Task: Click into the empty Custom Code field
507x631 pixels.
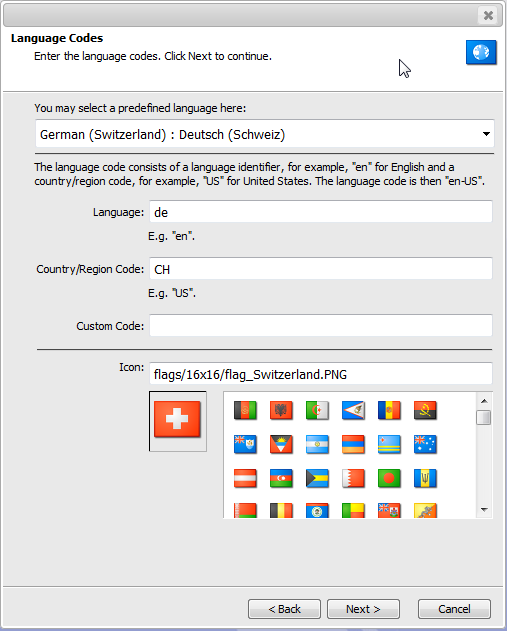Action: click(x=321, y=326)
